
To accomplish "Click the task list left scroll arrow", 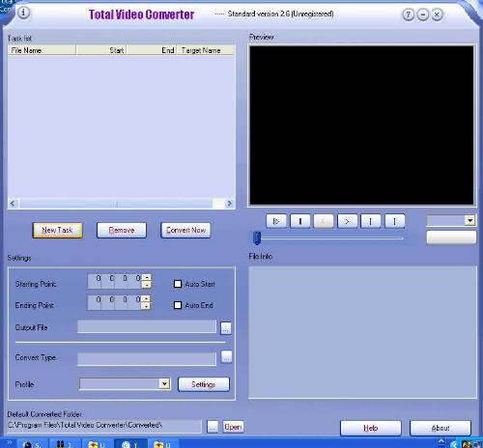I will pyautogui.click(x=13, y=204).
